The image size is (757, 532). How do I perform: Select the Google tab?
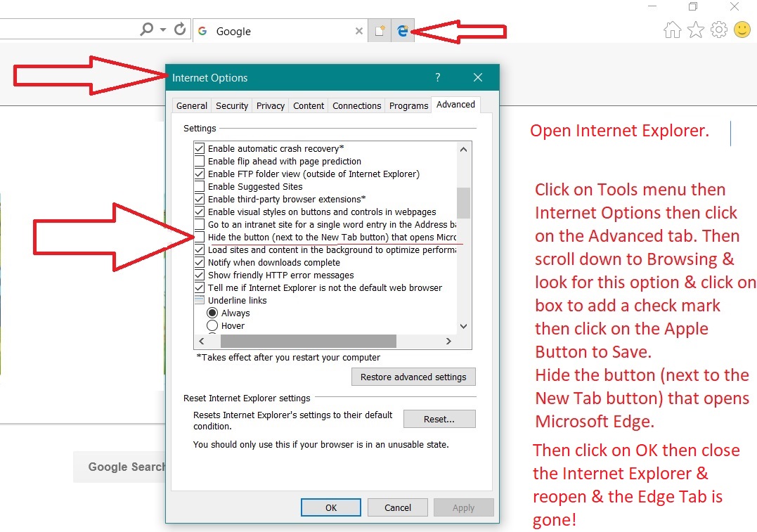point(280,31)
